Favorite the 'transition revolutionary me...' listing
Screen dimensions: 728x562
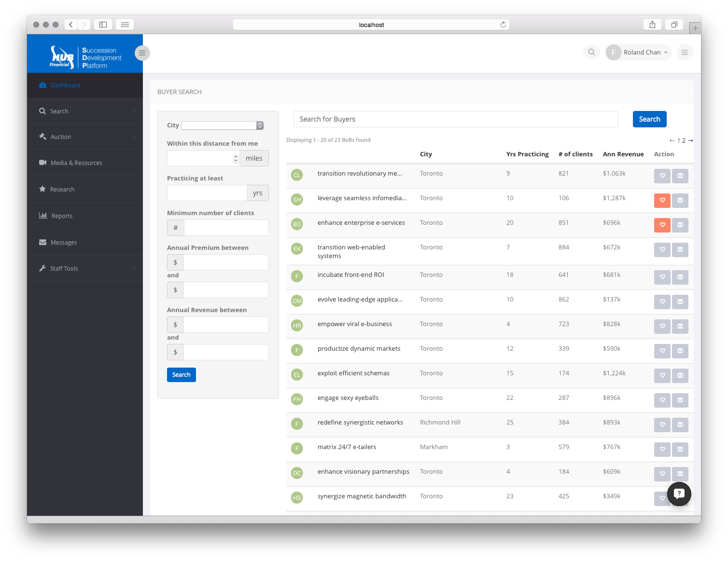[x=662, y=176]
